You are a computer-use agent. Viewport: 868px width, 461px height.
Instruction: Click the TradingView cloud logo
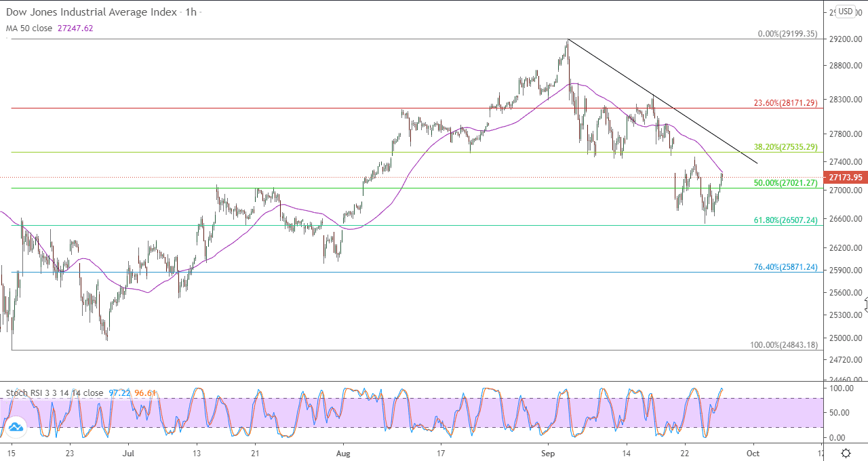click(16, 426)
